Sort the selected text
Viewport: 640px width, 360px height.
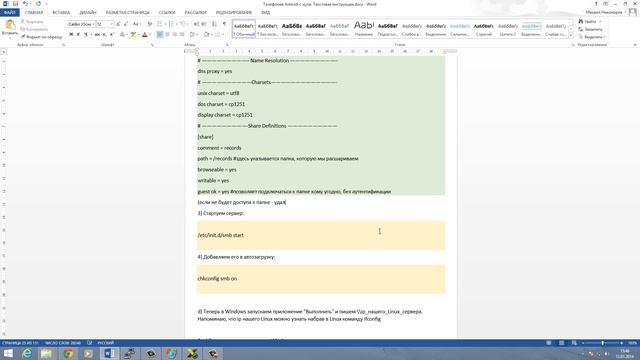point(215,24)
